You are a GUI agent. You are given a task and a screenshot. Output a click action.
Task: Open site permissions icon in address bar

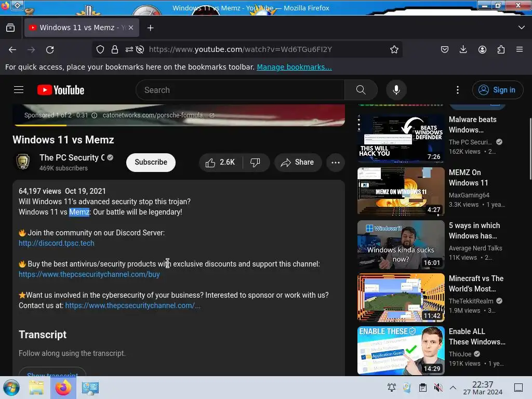pyautogui.click(x=129, y=49)
